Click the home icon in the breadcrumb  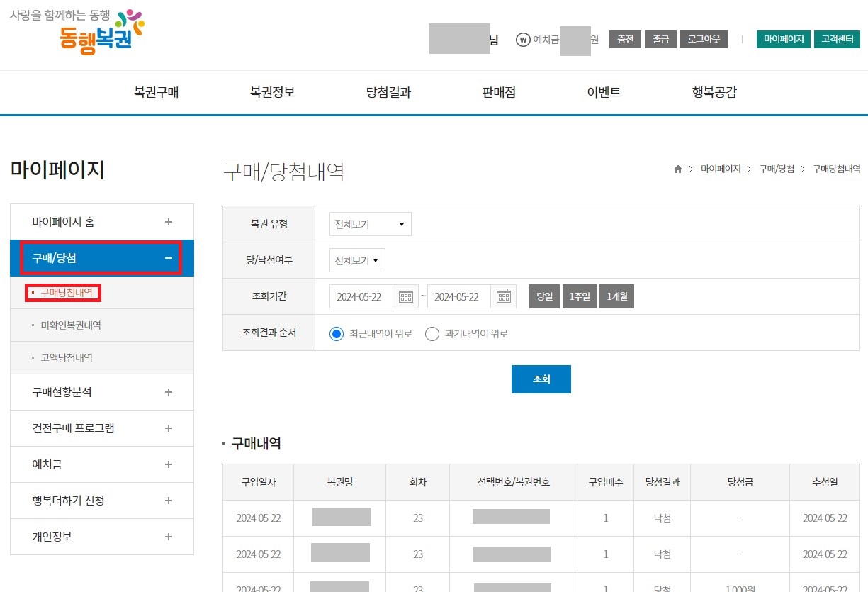click(677, 169)
